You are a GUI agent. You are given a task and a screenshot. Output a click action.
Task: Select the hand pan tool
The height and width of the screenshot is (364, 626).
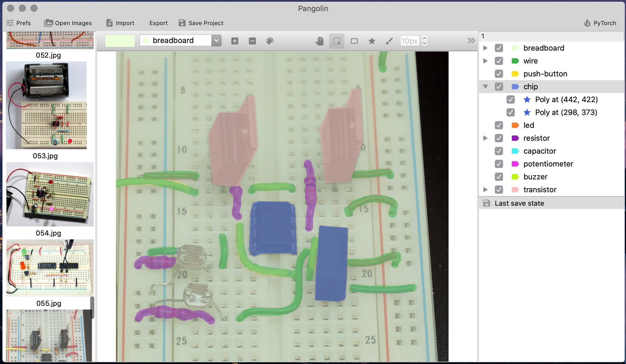tap(319, 41)
